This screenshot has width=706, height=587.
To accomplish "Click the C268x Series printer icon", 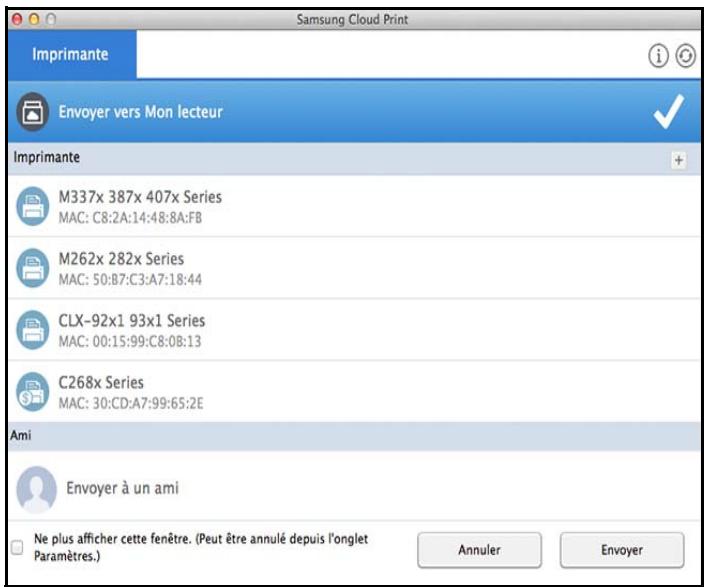I will (x=32, y=392).
